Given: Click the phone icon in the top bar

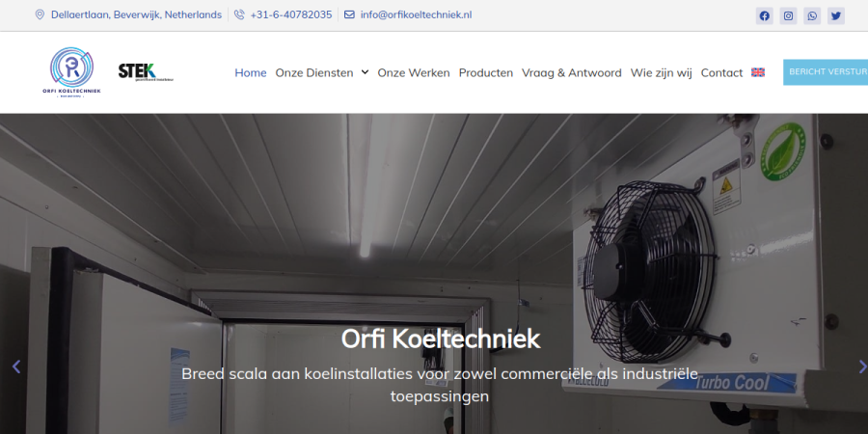Looking at the screenshot, I should [239, 14].
